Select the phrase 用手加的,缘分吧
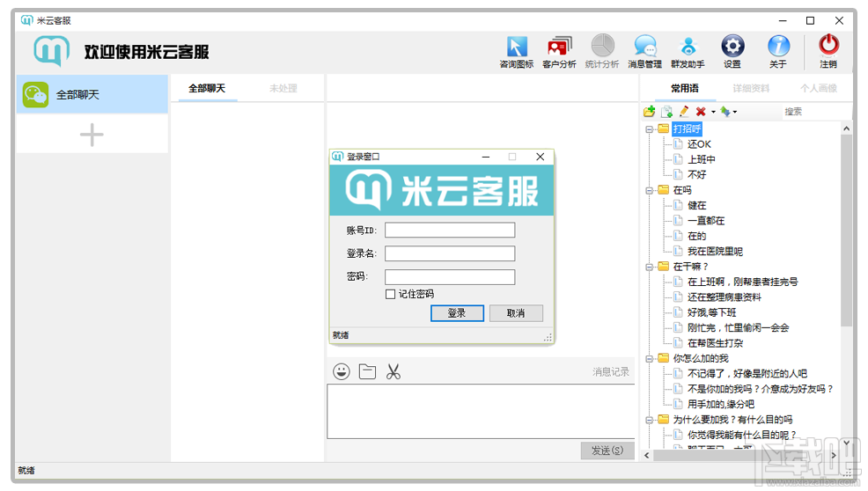This screenshot has width=868, height=491. coord(721,405)
